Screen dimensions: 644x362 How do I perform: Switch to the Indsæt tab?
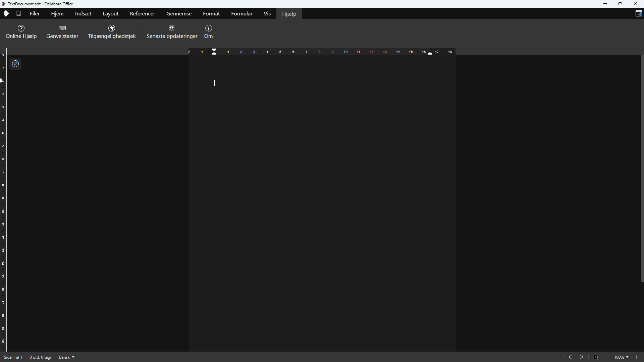(x=83, y=13)
